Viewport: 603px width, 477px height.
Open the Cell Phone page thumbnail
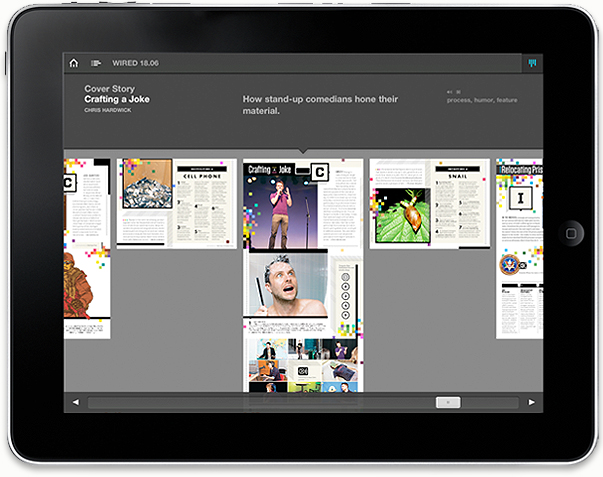point(177,204)
